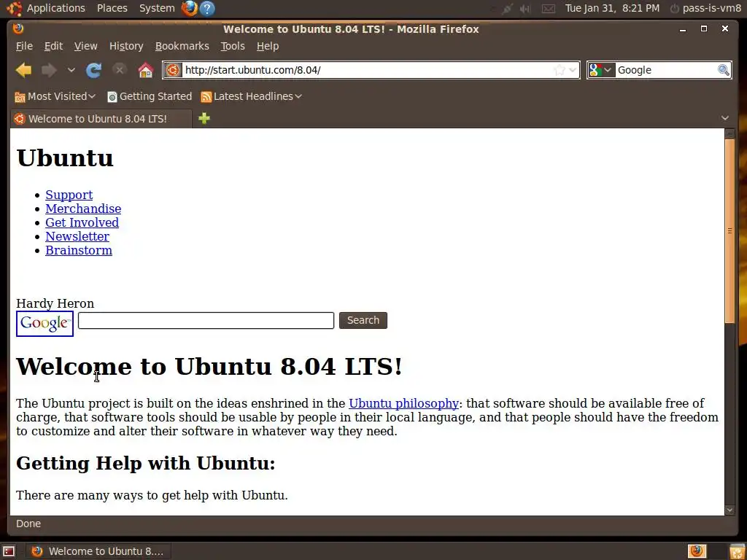Go back using the yellow Back arrow
This screenshot has height=560, width=747.
tap(23, 70)
